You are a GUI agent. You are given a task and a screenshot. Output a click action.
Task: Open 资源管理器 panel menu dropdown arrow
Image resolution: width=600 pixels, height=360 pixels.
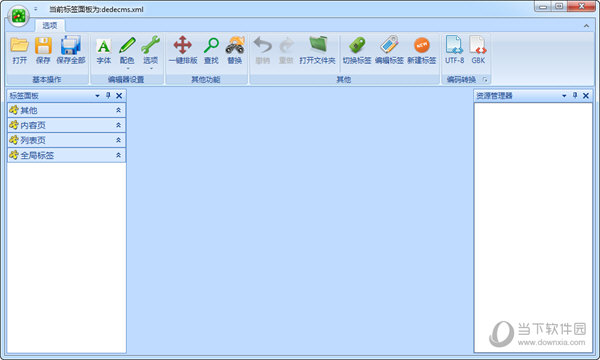click(564, 96)
